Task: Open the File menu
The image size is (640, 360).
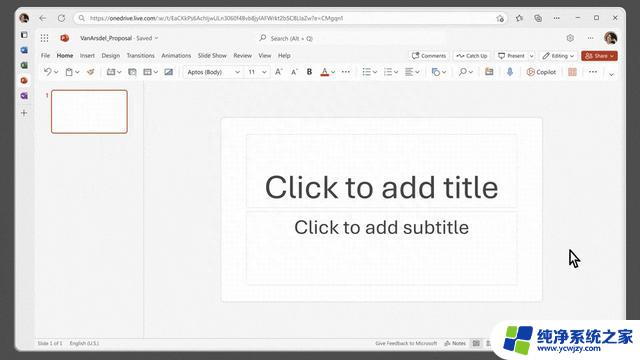Action: pos(45,56)
